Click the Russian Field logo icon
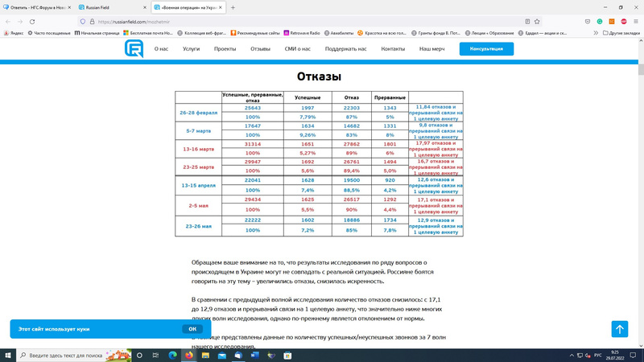The width and height of the screenshot is (644, 362). point(134,48)
